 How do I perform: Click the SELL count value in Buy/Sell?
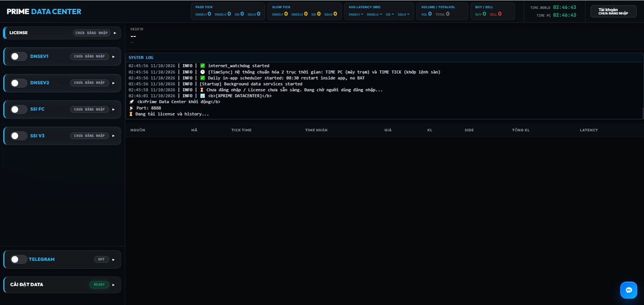point(500,14)
